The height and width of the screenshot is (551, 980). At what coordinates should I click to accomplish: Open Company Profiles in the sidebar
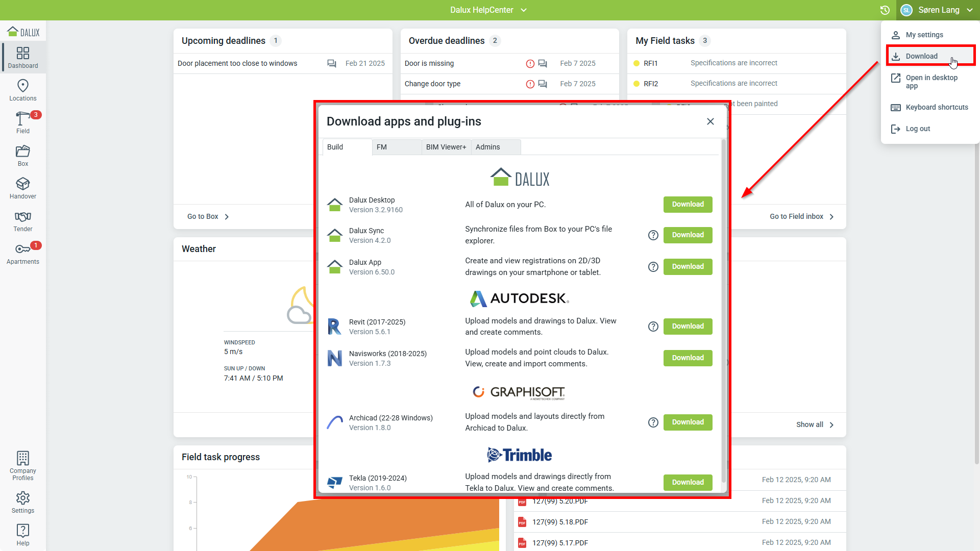pyautogui.click(x=22, y=465)
